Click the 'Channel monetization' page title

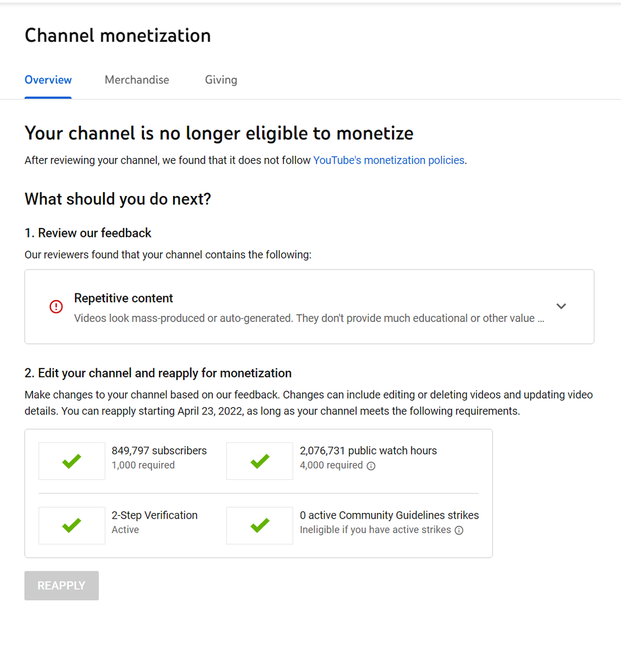click(118, 36)
